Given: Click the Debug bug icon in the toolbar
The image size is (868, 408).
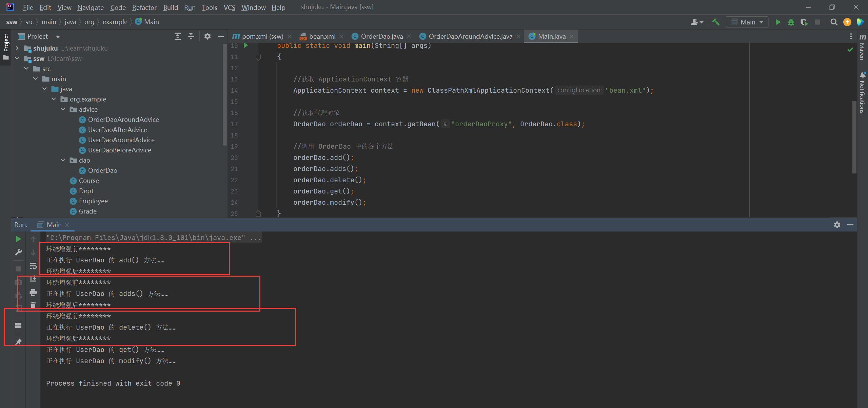Looking at the screenshot, I should [x=791, y=22].
